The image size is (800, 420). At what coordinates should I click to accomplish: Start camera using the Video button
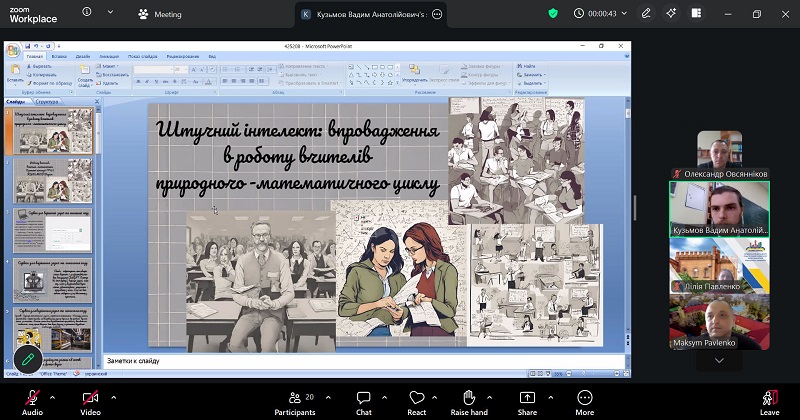pyautogui.click(x=90, y=403)
